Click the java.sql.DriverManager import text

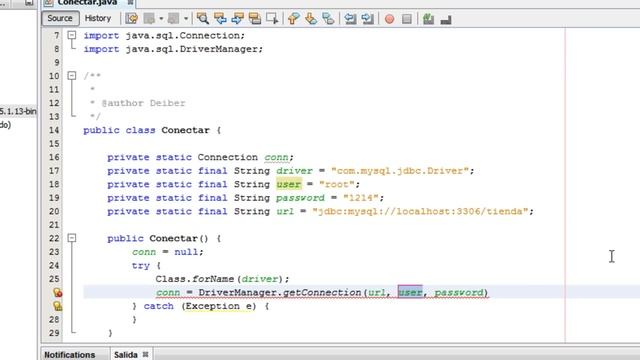point(192,49)
